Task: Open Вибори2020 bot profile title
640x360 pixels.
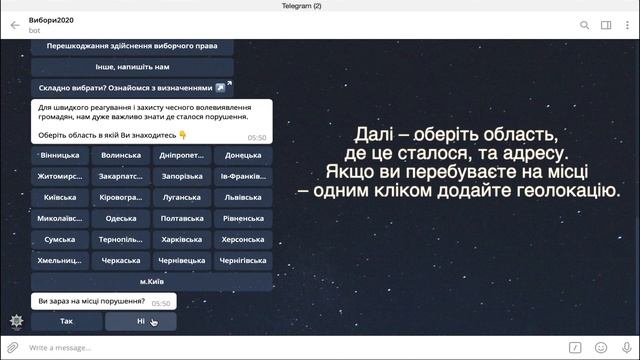Action: tap(51, 20)
